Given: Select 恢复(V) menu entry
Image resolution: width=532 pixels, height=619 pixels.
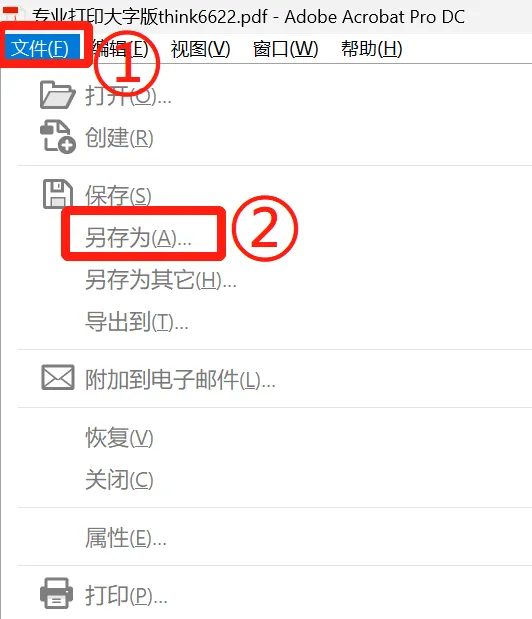Looking at the screenshot, I should [119, 437].
